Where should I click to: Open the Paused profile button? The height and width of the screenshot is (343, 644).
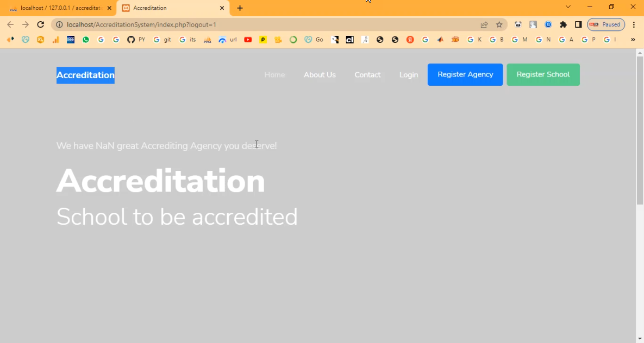click(x=605, y=24)
